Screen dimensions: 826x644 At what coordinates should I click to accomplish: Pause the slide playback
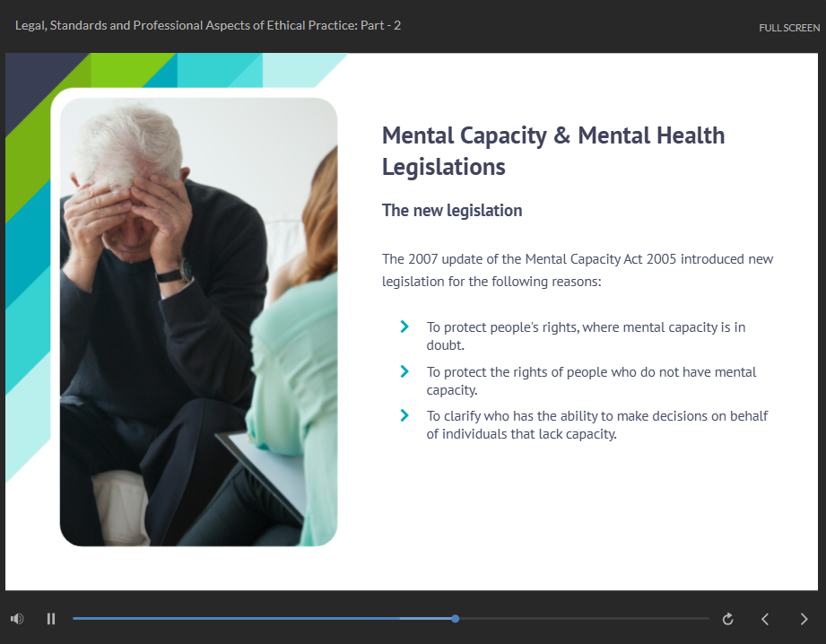(x=51, y=619)
